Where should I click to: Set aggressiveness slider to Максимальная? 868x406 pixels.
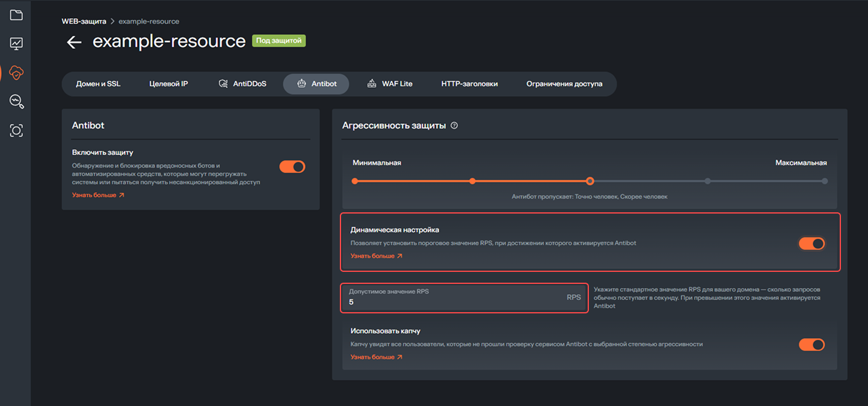coord(825,180)
